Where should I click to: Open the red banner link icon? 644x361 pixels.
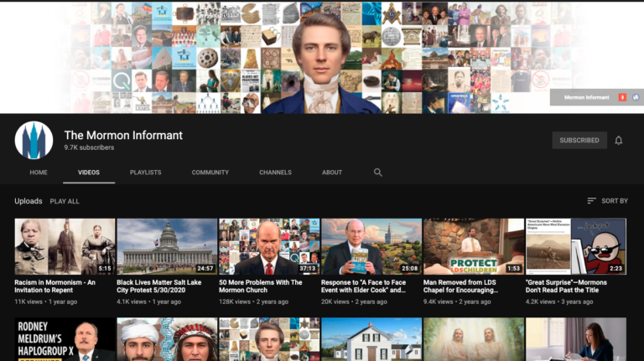coord(622,97)
